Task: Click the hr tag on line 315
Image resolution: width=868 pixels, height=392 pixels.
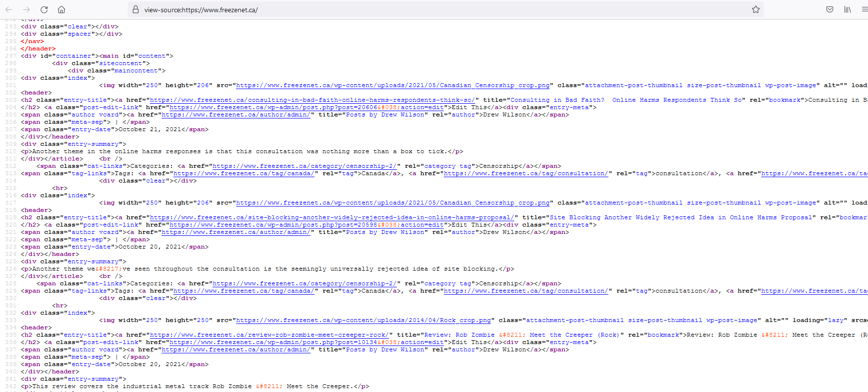Action: (60, 188)
